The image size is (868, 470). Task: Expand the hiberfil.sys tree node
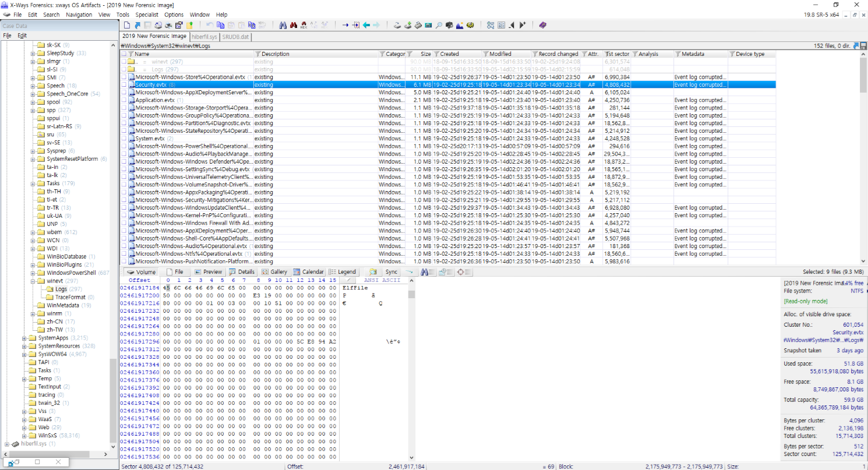pos(6,444)
